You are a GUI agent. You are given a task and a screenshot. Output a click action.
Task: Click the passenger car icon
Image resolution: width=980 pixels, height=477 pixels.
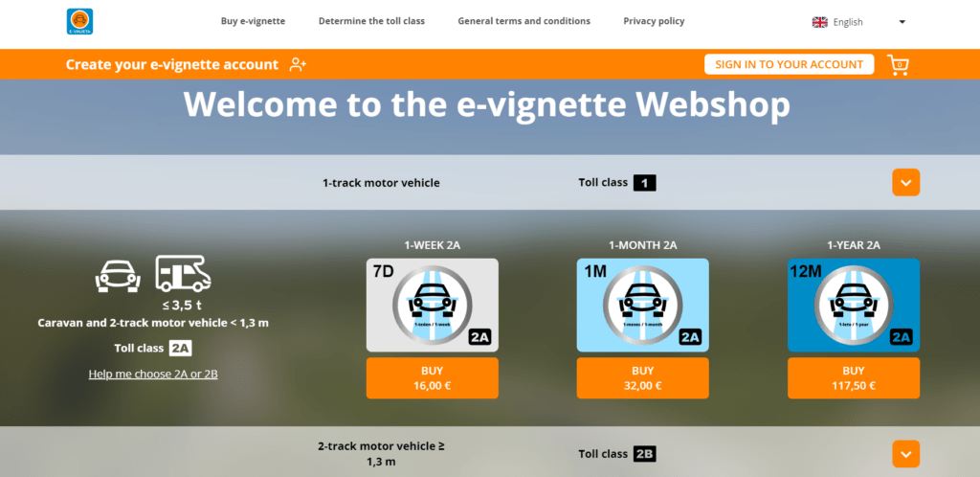[118, 275]
